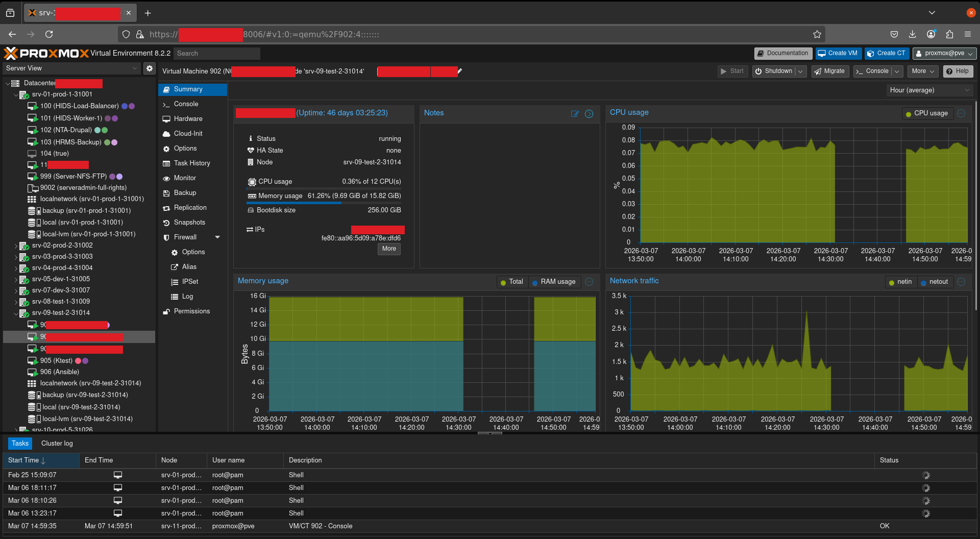Toggle the CPU usage legend series
This screenshot has width=980, height=539.
[926, 113]
